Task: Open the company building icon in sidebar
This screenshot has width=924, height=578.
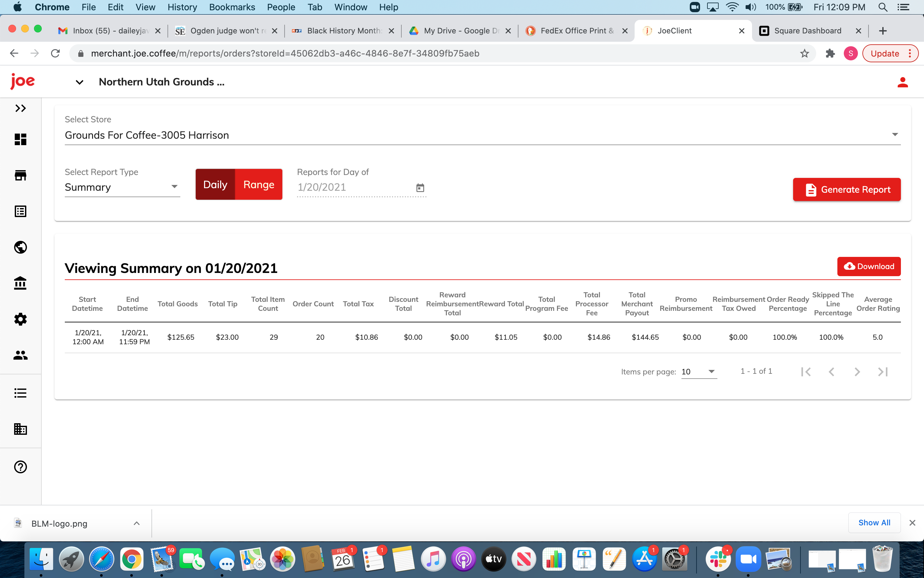Action: (x=20, y=429)
